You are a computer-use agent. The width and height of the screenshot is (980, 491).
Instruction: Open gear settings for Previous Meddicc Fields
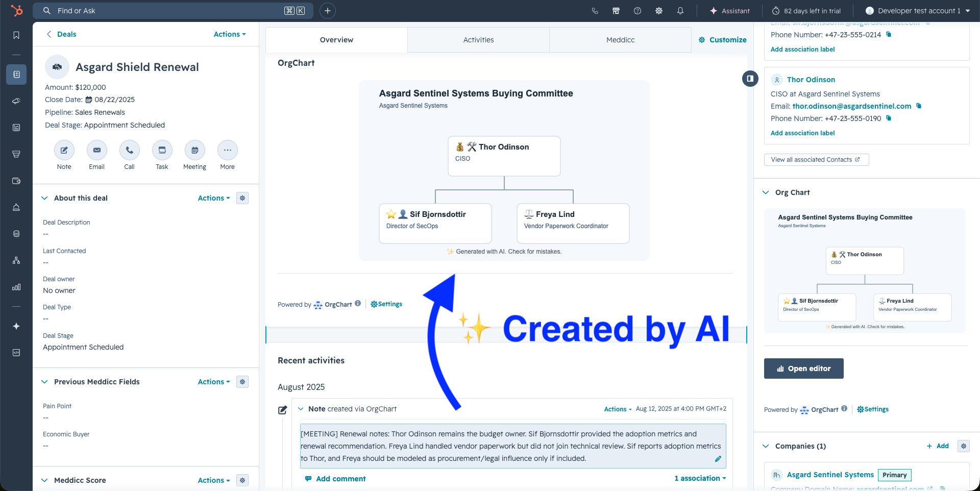pyautogui.click(x=242, y=382)
